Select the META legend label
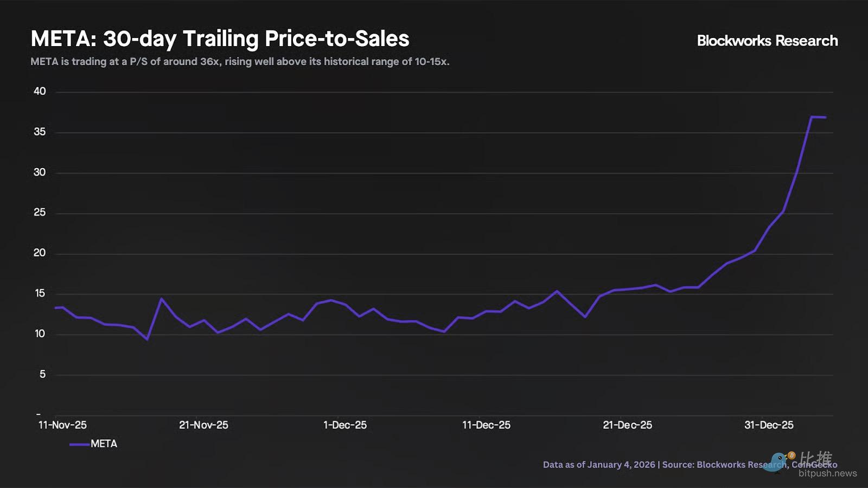The image size is (868, 488). [104, 444]
